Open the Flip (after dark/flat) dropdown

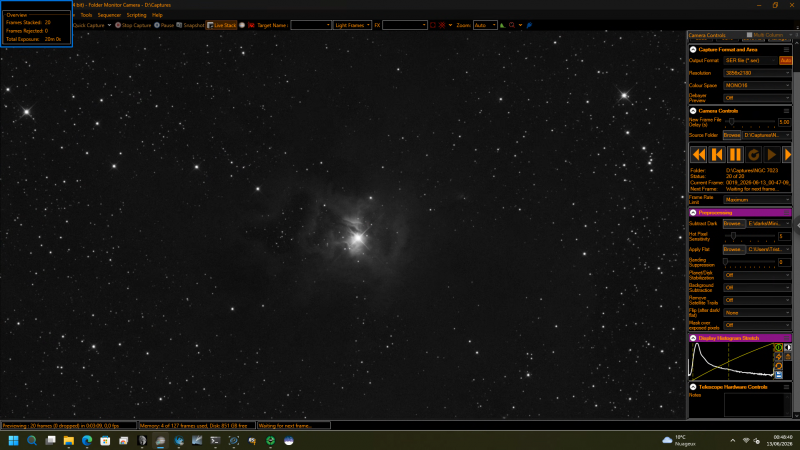point(757,313)
